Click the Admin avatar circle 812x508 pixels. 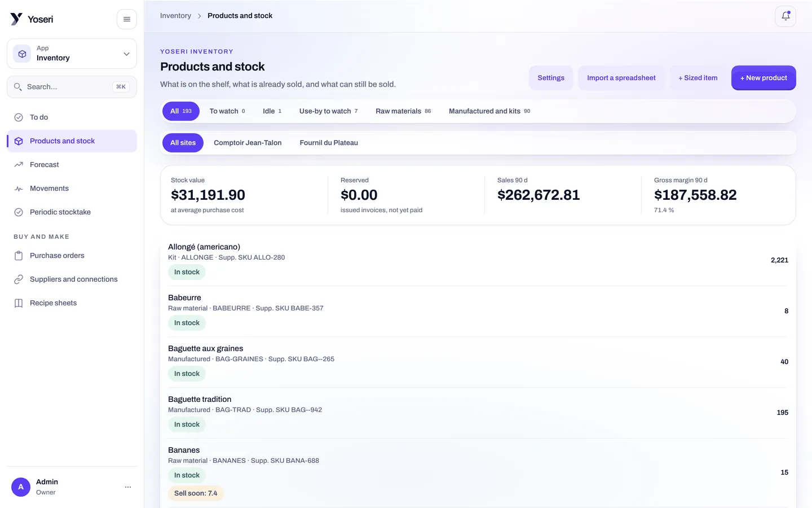pyautogui.click(x=21, y=487)
